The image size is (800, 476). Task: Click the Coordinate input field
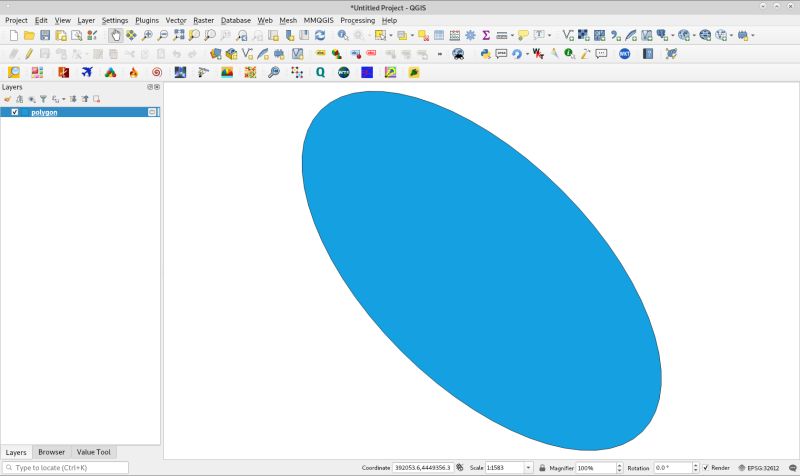tap(423, 468)
